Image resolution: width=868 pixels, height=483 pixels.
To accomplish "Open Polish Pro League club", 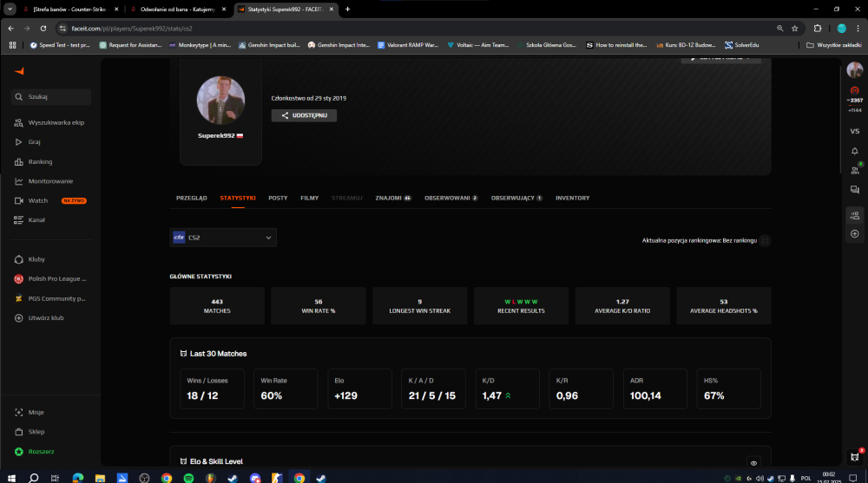I will coord(49,279).
